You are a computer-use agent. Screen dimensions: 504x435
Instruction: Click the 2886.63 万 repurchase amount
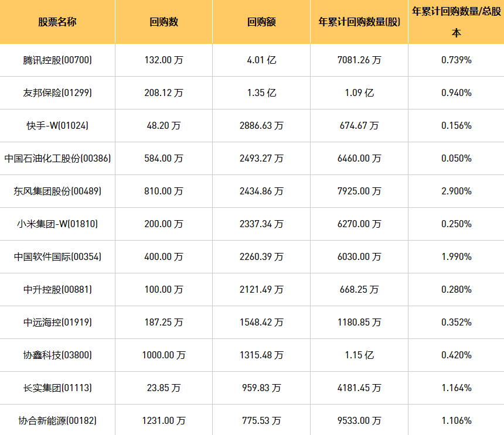coord(261,125)
